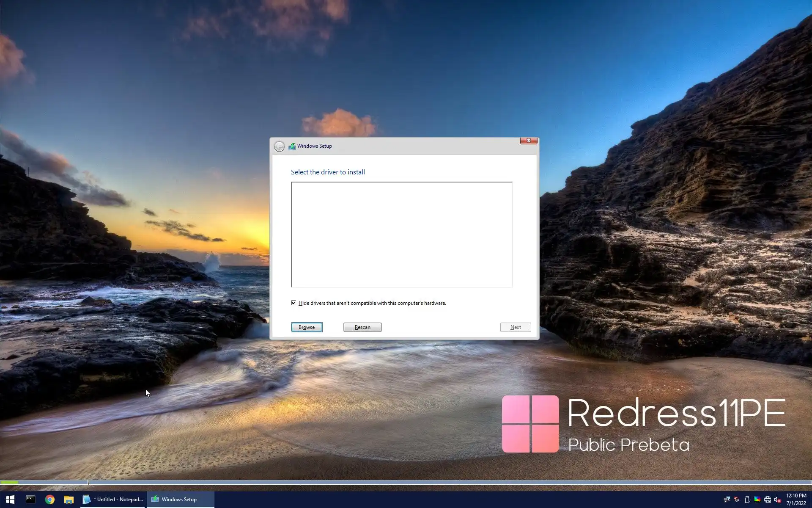Open File Explorer from the taskbar
This screenshot has width=812, height=508.
click(69, 500)
